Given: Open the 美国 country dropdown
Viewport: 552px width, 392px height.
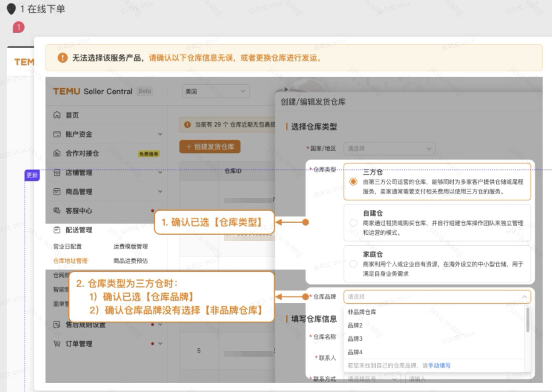Looking at the screenshot, I should (216, 91).
